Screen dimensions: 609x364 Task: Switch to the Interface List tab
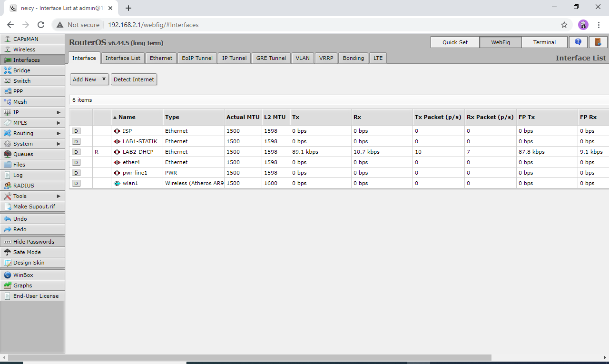pos(123,58)
